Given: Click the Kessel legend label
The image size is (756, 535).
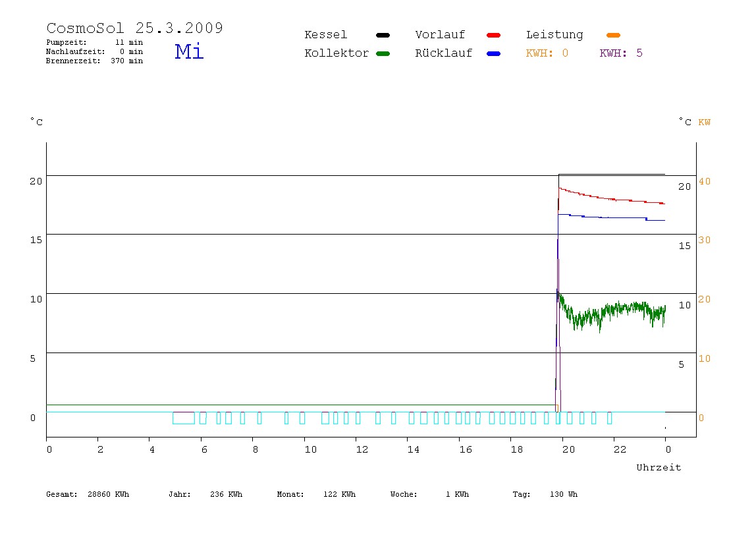Looking at the screenshot, I should (325, 35).
